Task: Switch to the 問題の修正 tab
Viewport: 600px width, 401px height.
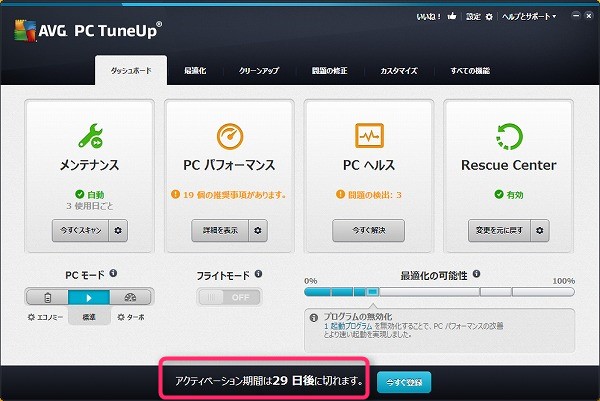Action: point(329,71)
